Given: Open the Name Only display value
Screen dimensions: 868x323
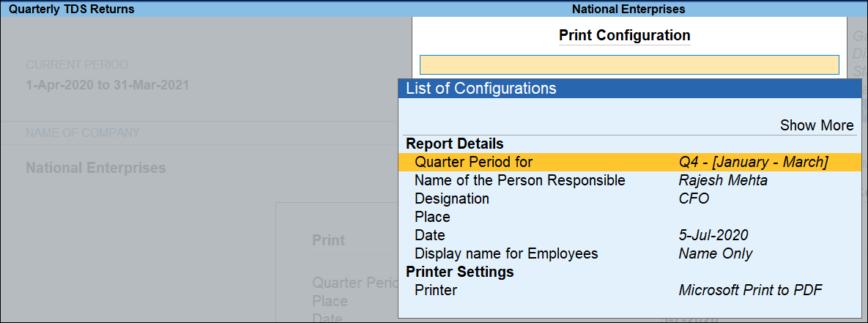Looking at the screenshot, I should (x=716, y=253).
